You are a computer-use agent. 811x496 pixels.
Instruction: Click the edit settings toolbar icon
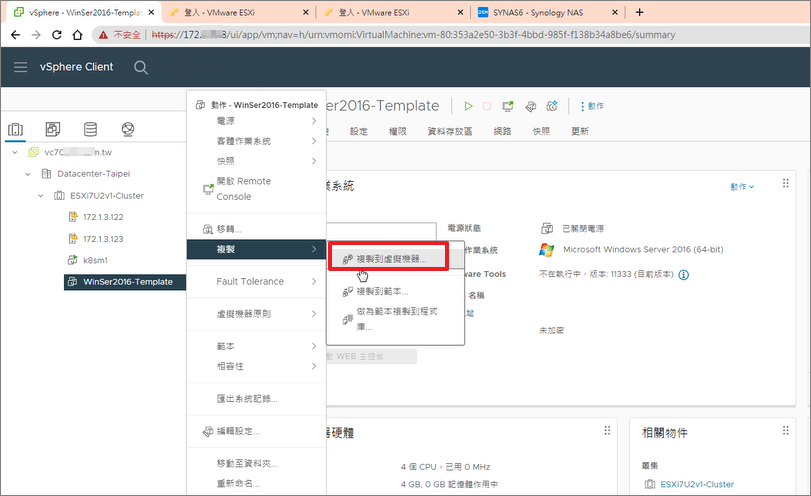tap(531, 106)
